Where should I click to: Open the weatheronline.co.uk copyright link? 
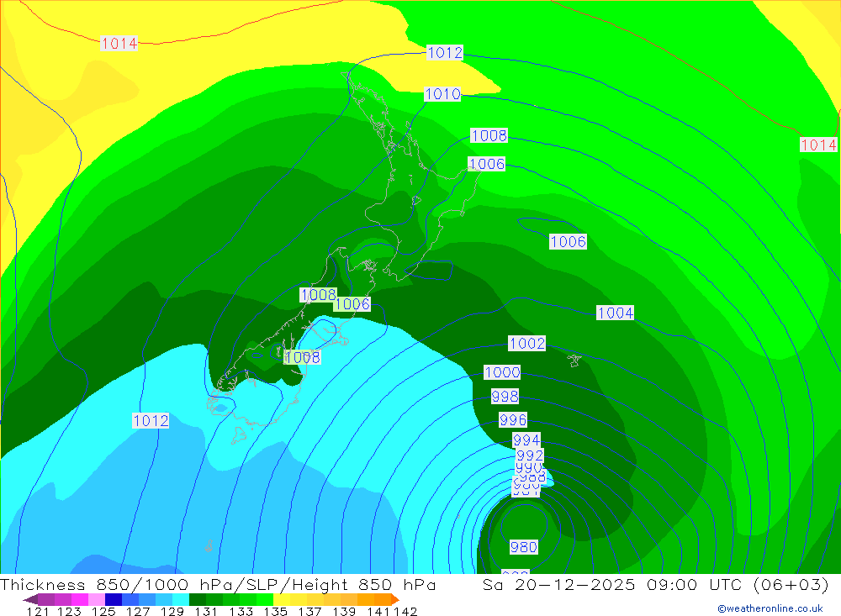[770, 608]
